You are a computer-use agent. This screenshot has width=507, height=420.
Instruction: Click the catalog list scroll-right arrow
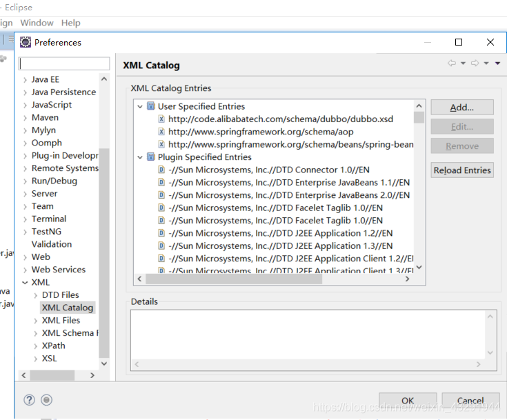407,279
